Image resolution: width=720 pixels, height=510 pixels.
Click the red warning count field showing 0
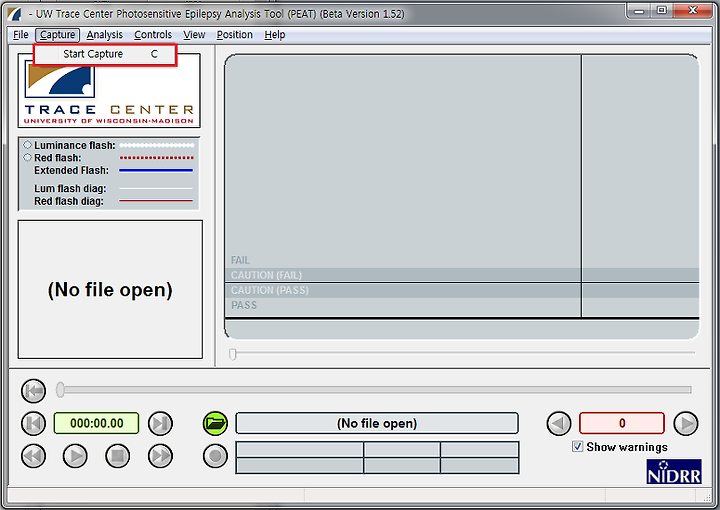click(622, 423)
